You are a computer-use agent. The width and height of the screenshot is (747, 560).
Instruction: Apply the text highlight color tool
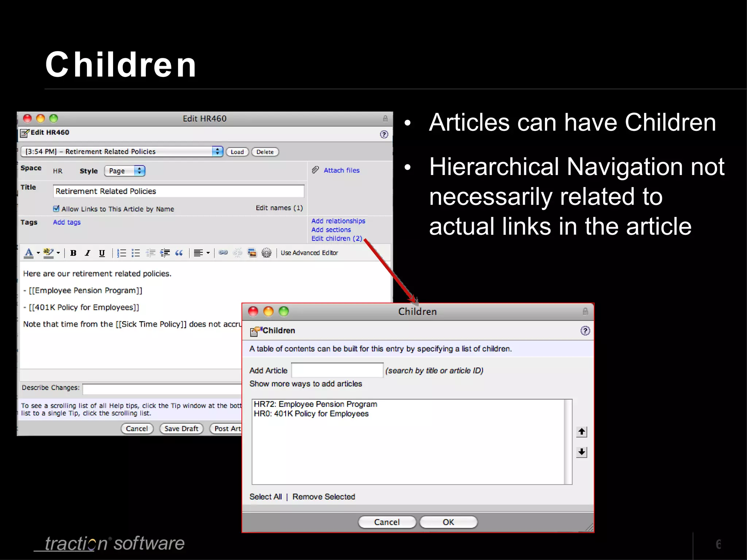(x=49, y=253)
